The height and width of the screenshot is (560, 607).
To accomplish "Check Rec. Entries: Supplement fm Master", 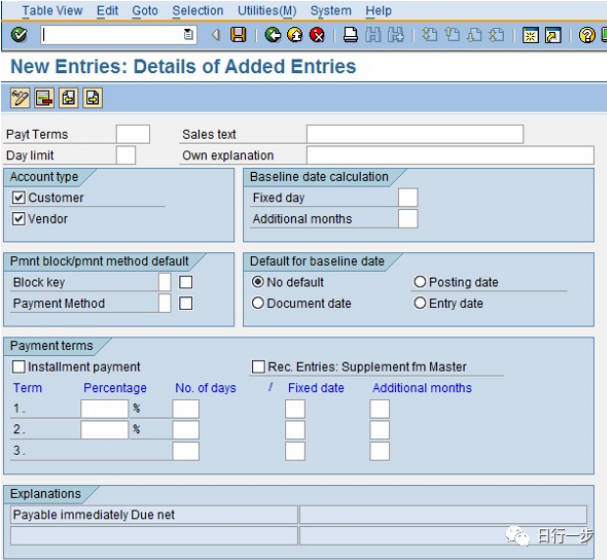I will (x=258, y=366).
